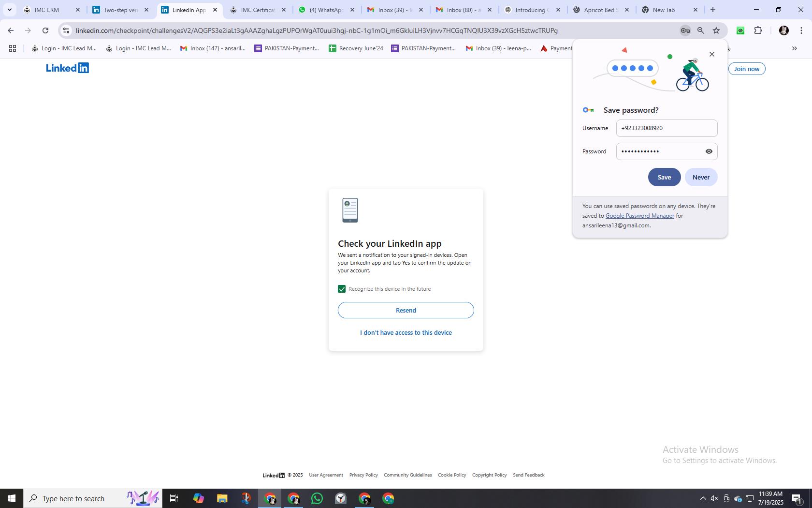Open the User Agreement footer link

click(x=326, y=475)
